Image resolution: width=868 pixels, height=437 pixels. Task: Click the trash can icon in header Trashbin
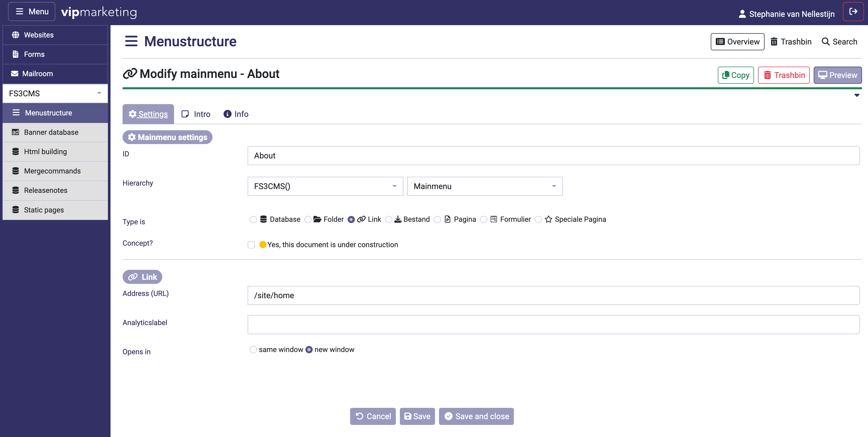(x=774, y=41)
